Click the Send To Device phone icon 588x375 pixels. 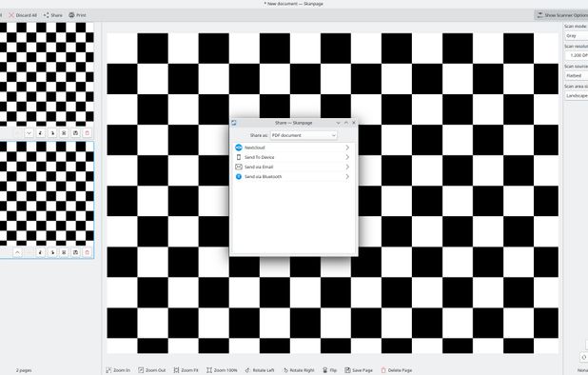click(x=239, y=157)
